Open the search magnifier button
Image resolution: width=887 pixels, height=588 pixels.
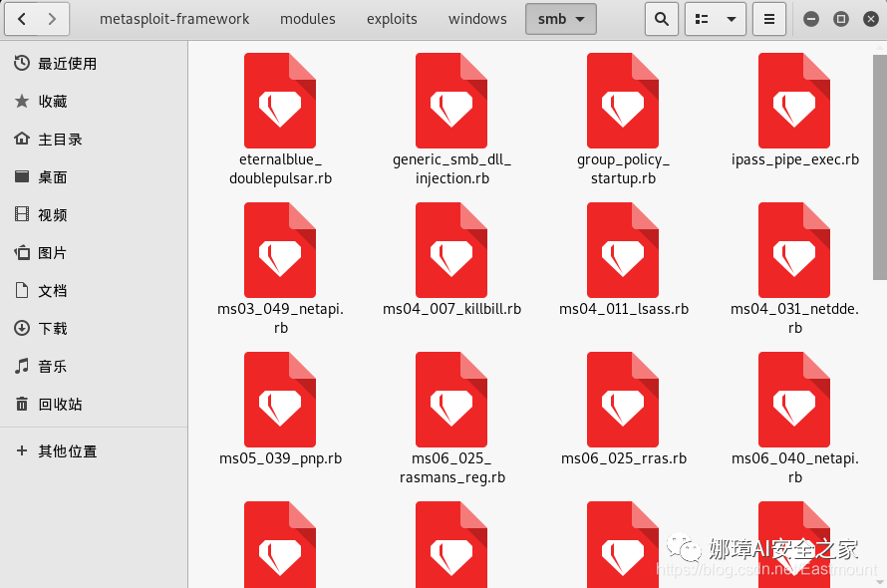click(662, 19)
